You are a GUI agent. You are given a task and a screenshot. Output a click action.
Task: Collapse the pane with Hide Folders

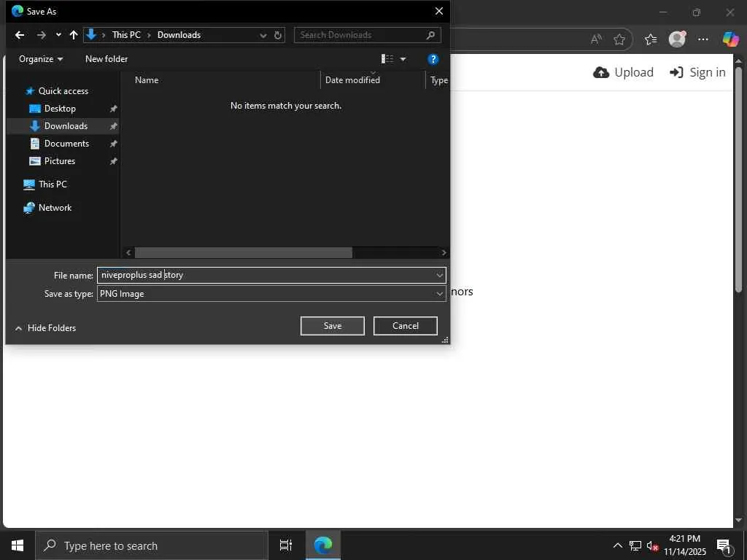[x=46, y=328]
